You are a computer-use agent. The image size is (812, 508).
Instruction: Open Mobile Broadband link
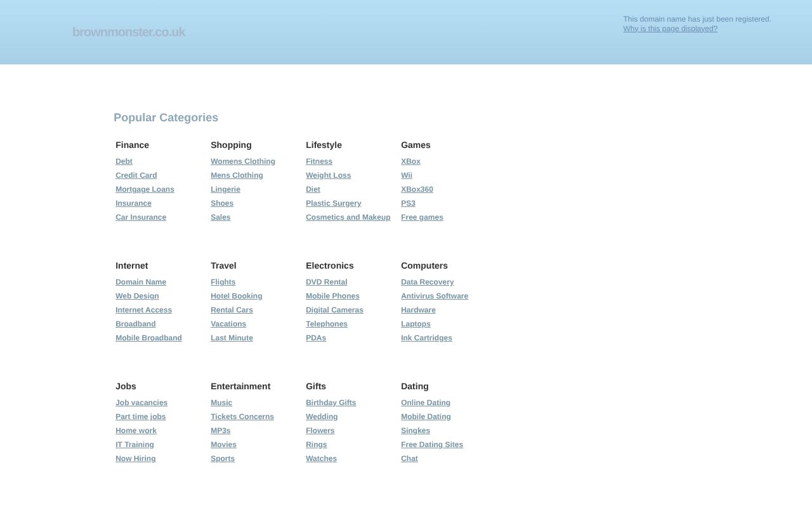[x=148, y=338]
